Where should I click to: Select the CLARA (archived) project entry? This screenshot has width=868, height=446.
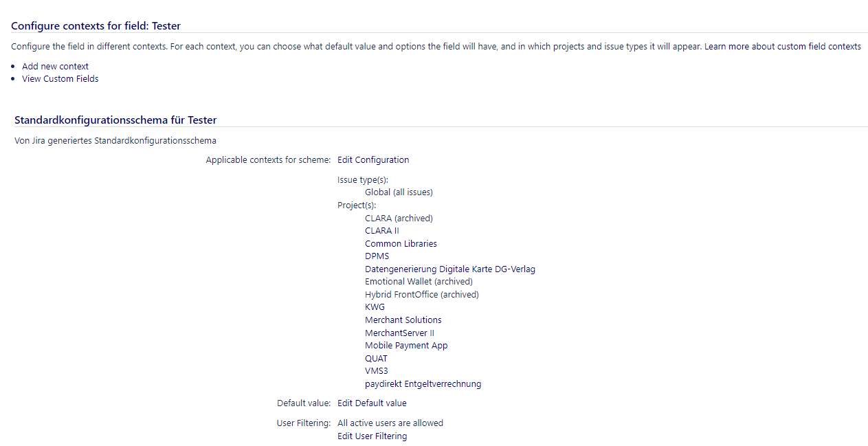point(399,218)
